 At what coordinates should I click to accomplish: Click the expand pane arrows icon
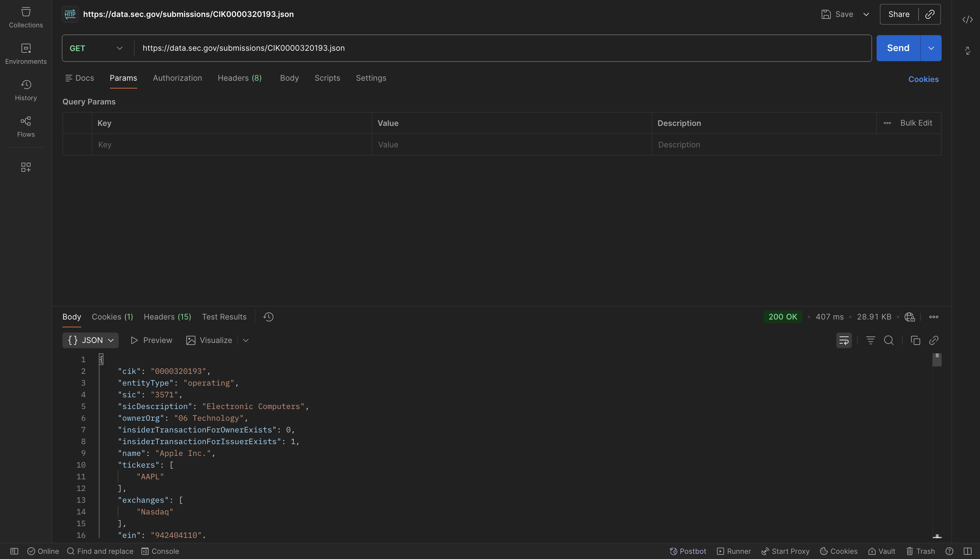click(967, 51)
